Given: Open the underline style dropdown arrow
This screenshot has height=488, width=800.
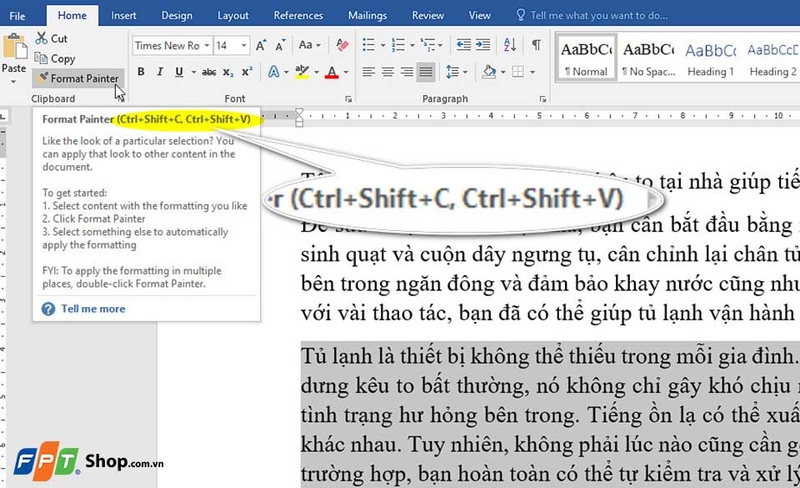Looking at the screenshot, I should (x=194, y=72).
